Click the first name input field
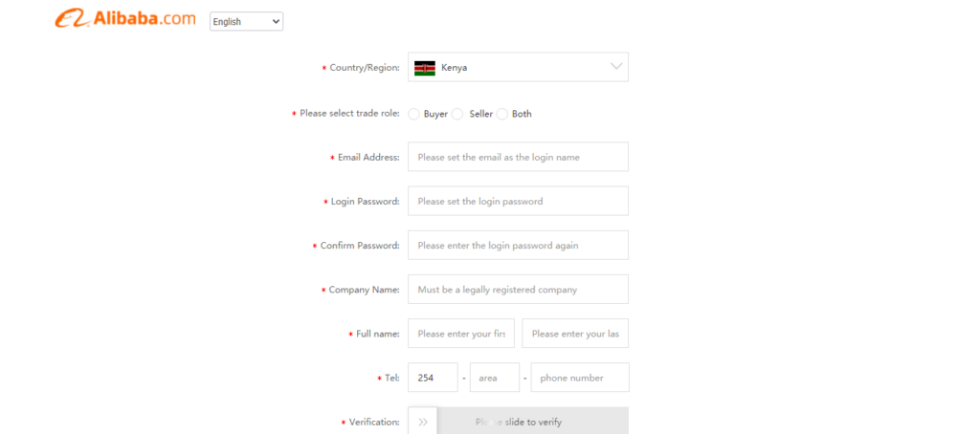Viewport: 980px width, 434px height. 461,334
